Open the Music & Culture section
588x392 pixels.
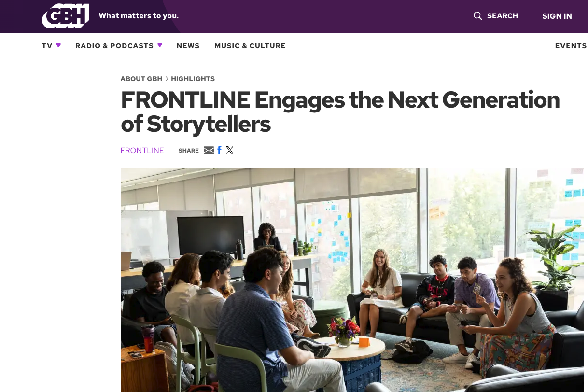[250, 46]
